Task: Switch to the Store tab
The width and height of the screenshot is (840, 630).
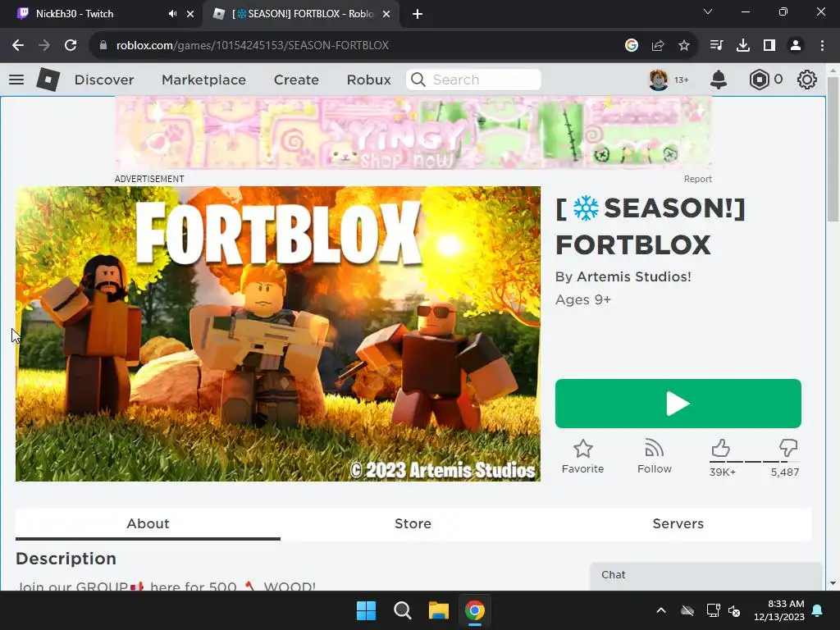Action: (x=413, y=523)
